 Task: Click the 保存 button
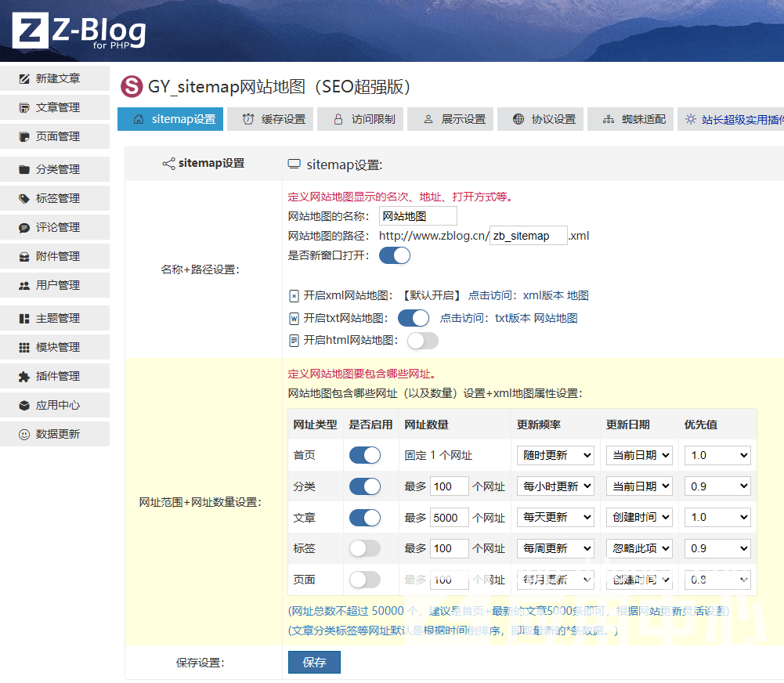314,662
